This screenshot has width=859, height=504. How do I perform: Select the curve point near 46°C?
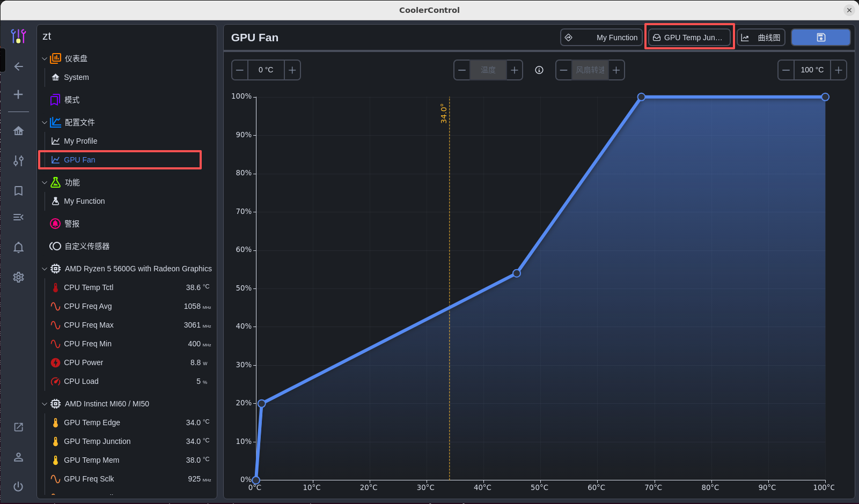point(517,273)
